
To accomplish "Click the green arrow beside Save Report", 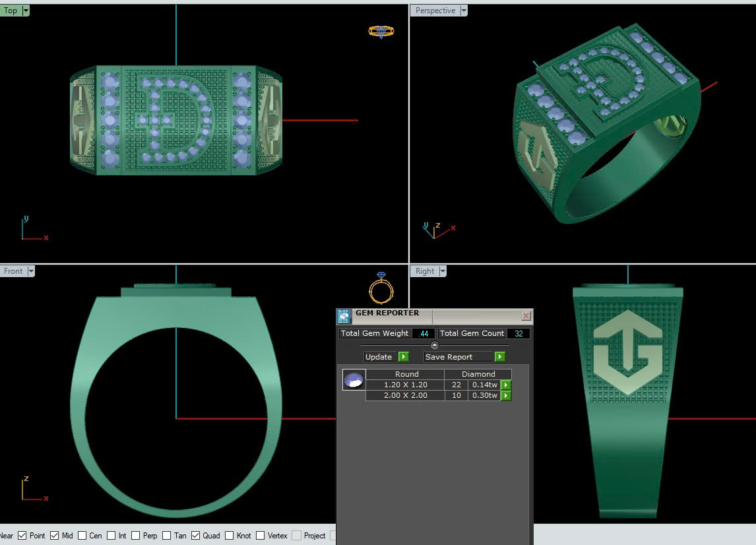I will [499, 357].
